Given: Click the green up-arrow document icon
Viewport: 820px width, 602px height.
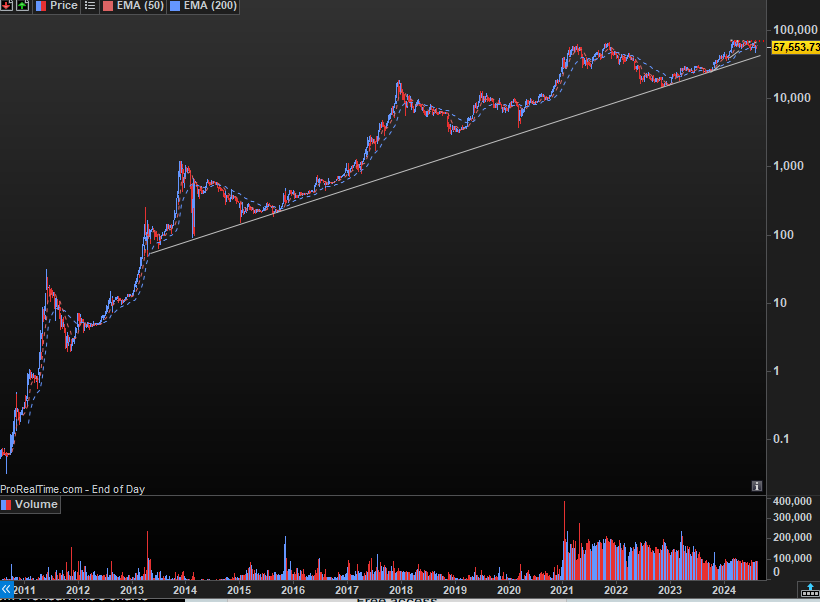Looking at the screenshot, I should tap(22, 6).
